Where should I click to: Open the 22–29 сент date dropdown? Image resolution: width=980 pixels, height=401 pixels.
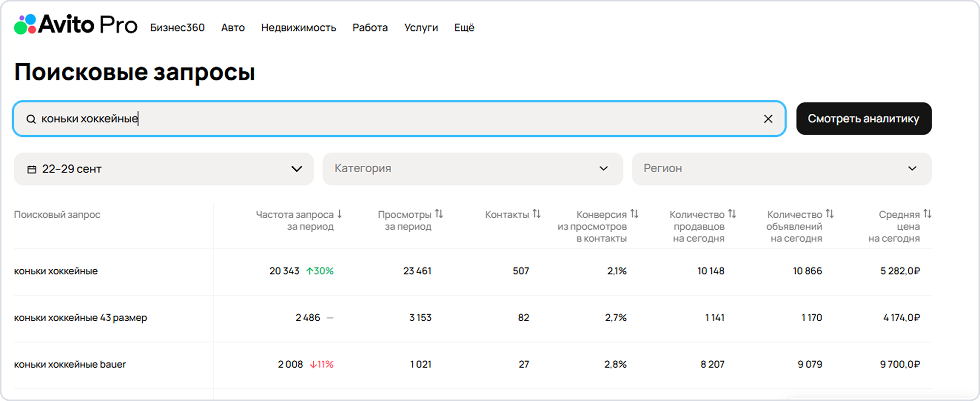[164, 169]
